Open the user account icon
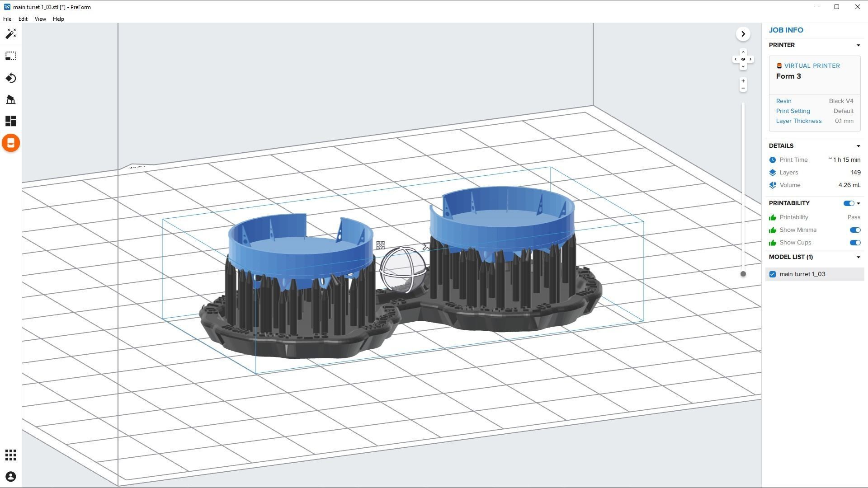Viewport: 868px width, 488px height. (x=11, y=477)
